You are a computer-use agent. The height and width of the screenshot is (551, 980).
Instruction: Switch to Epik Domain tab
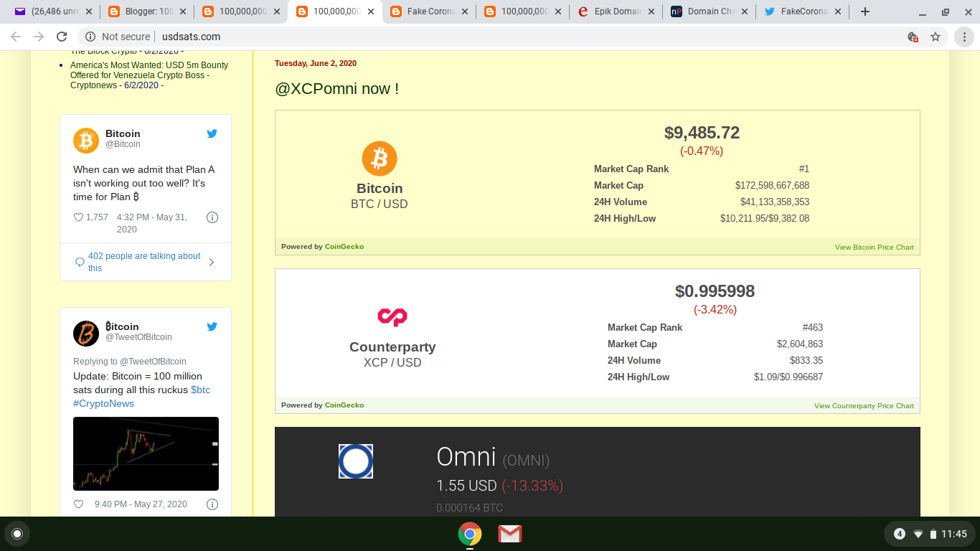pyautogui.click(x=615, y=11)
